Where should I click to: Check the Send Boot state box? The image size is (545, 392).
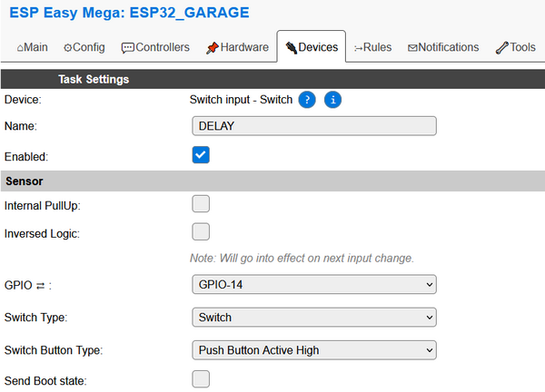point(201,378)
